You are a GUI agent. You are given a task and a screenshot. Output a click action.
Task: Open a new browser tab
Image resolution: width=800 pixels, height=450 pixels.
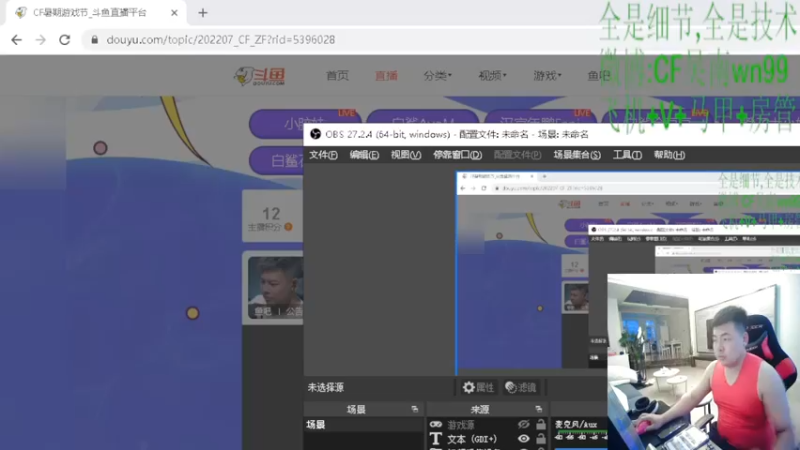tap(203, 13)
